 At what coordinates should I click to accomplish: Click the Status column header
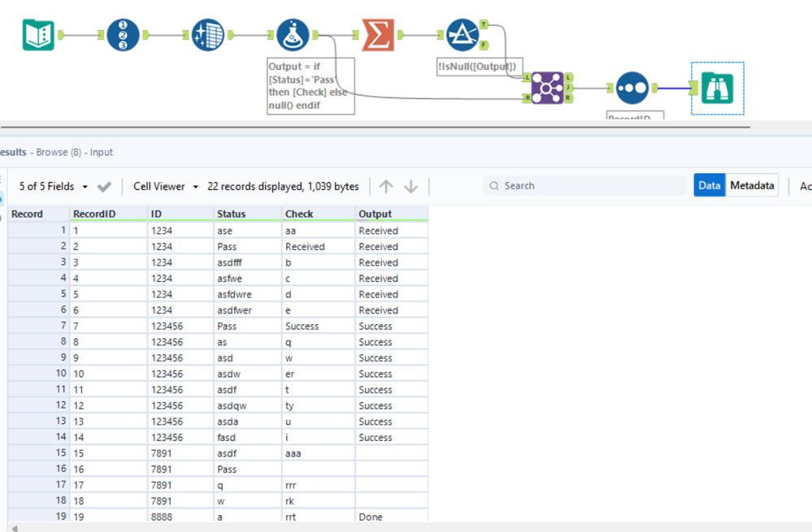248,214
